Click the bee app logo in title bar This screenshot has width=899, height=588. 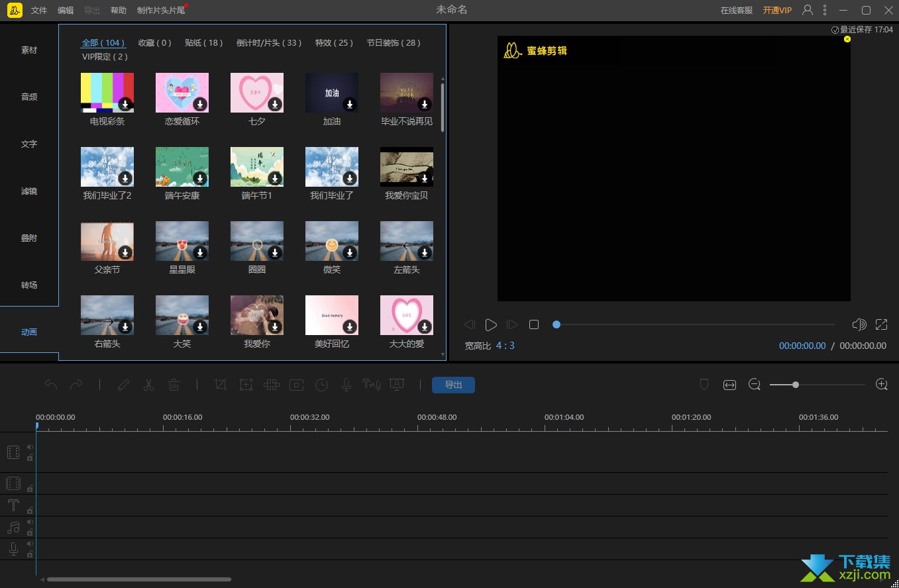click(16, 10)
